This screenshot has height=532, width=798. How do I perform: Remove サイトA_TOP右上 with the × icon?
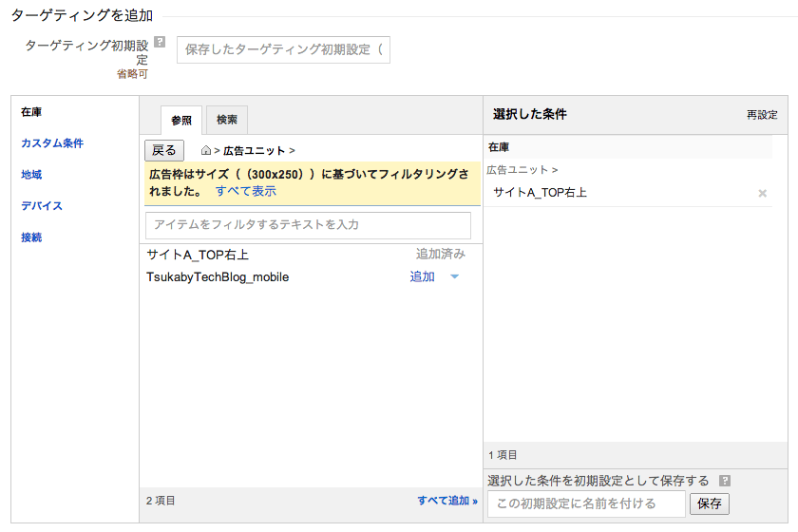pyautogui.click(x=762, y=193)
